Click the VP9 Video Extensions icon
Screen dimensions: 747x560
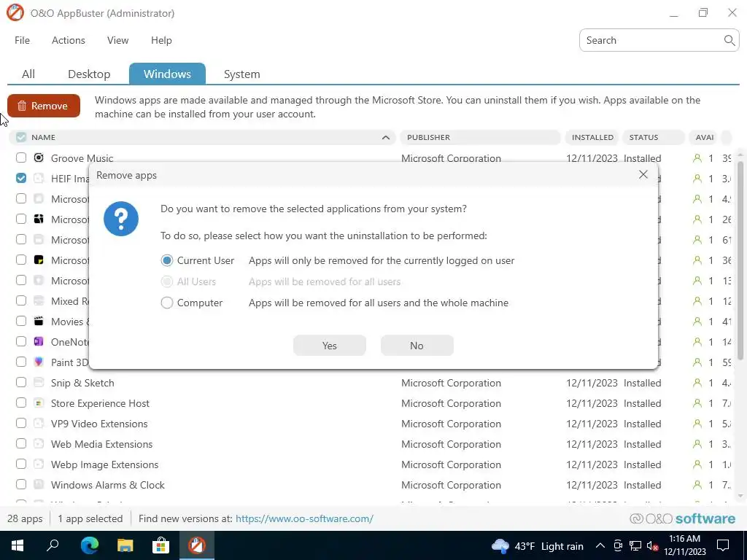(x=39, y=424)
